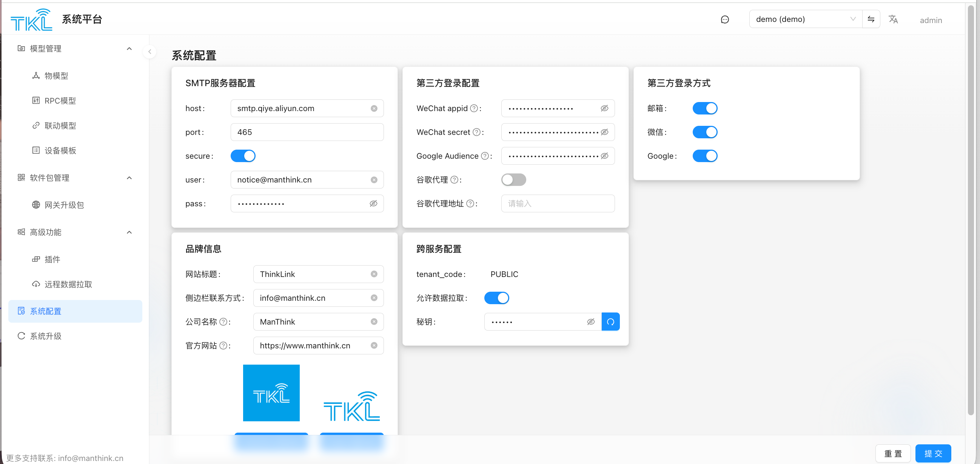Open the RPC模型 menu item

click(x=76, y=101)
